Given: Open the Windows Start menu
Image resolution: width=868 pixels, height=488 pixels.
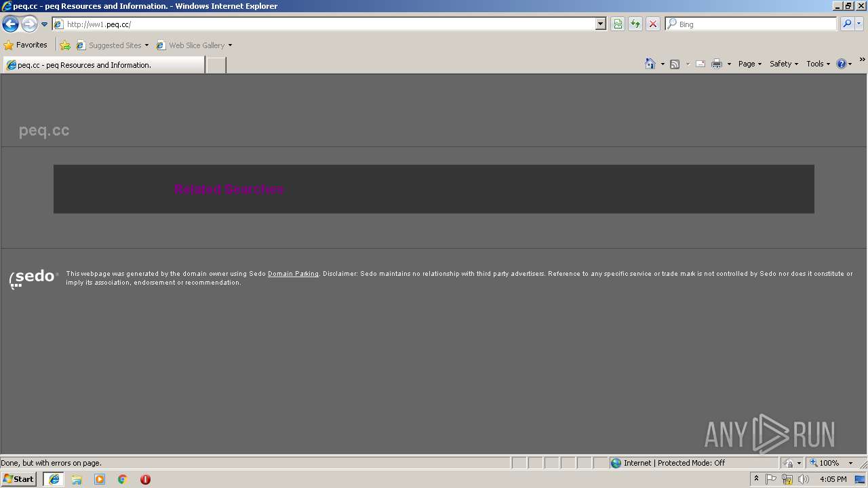Looking at the screenshot, I should tap(19, 479).
